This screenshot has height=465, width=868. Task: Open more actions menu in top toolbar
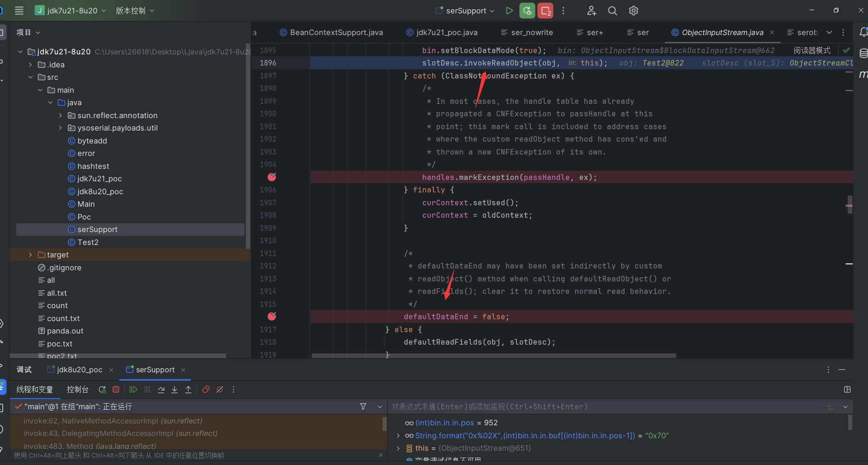coord(563,10)
